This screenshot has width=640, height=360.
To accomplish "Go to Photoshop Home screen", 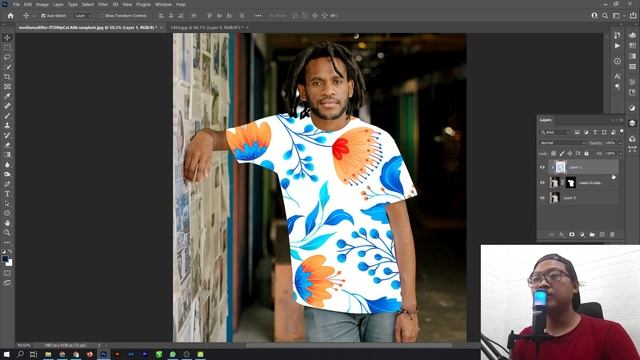I will point(11,16).
